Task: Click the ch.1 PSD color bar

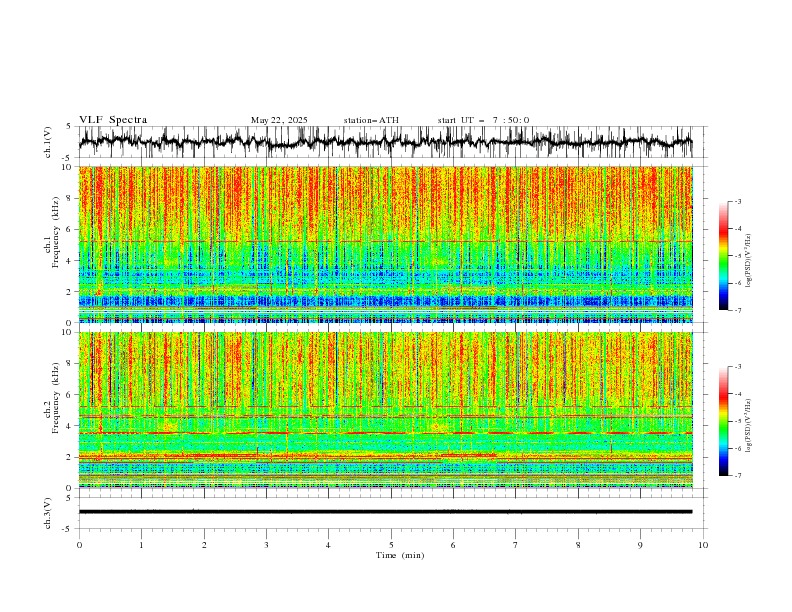Action: click(x=723, y=256)
